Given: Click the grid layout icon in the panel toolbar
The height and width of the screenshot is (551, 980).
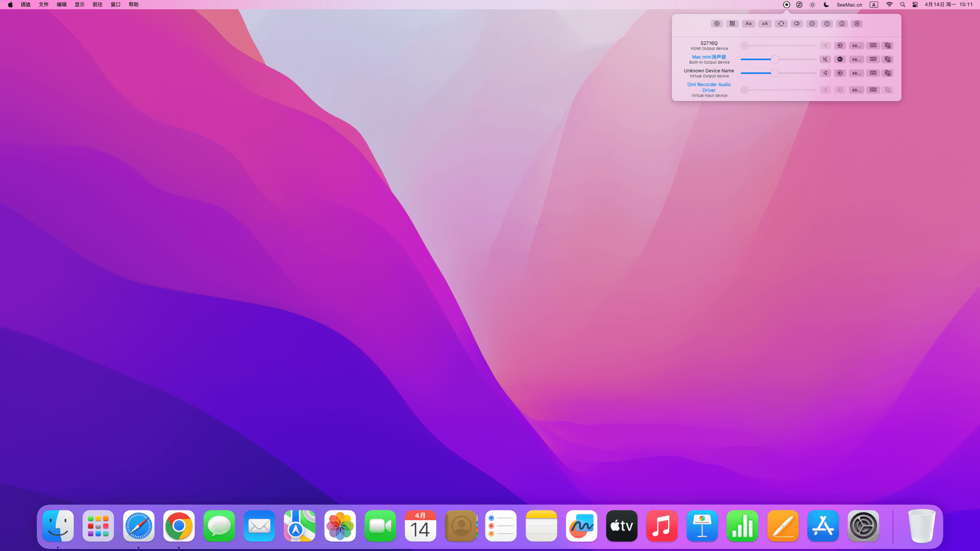Looking at the screenshot, I should (732, 23).
